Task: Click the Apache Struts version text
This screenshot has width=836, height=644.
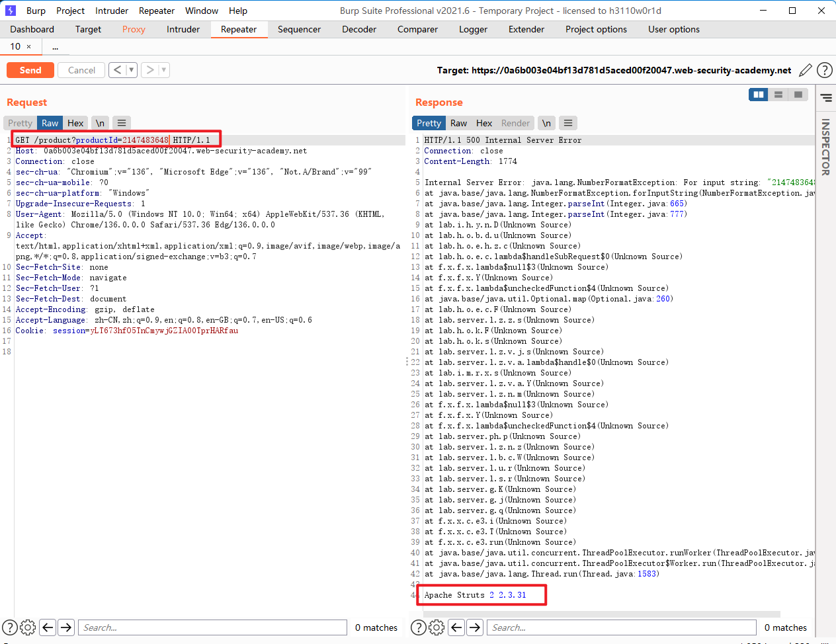Action: tap(476, 595)
